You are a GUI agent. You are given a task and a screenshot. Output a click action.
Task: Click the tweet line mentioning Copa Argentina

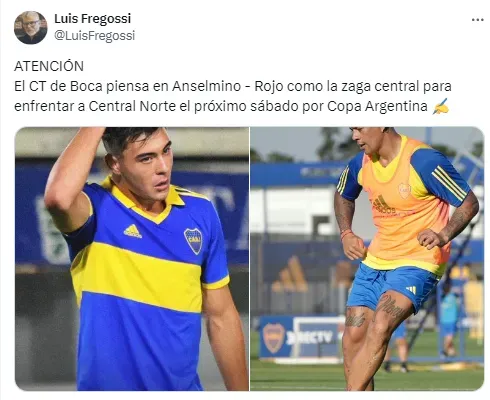(221, 107)
